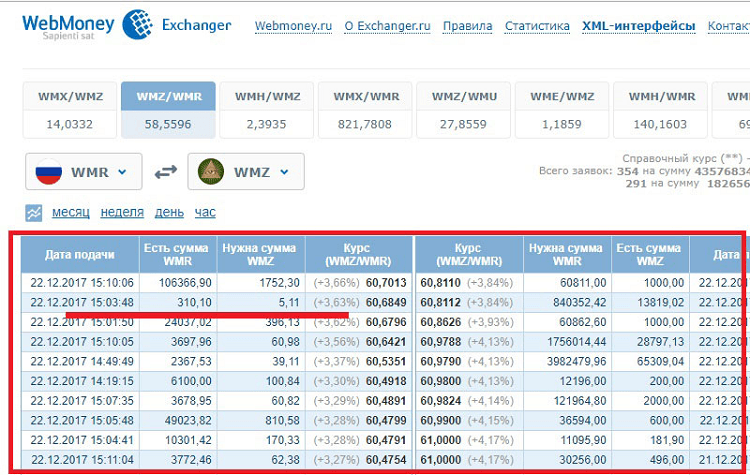The image size is (750, 475).
Task: Click the 60,5351 rate value
Action: [x=386, y=361]
